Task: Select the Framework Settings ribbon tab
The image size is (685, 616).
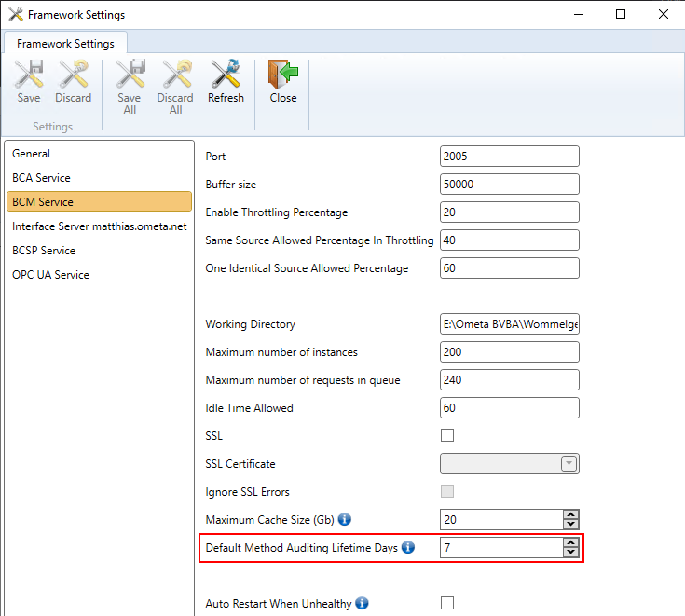Action: click(x=65, y=43)
